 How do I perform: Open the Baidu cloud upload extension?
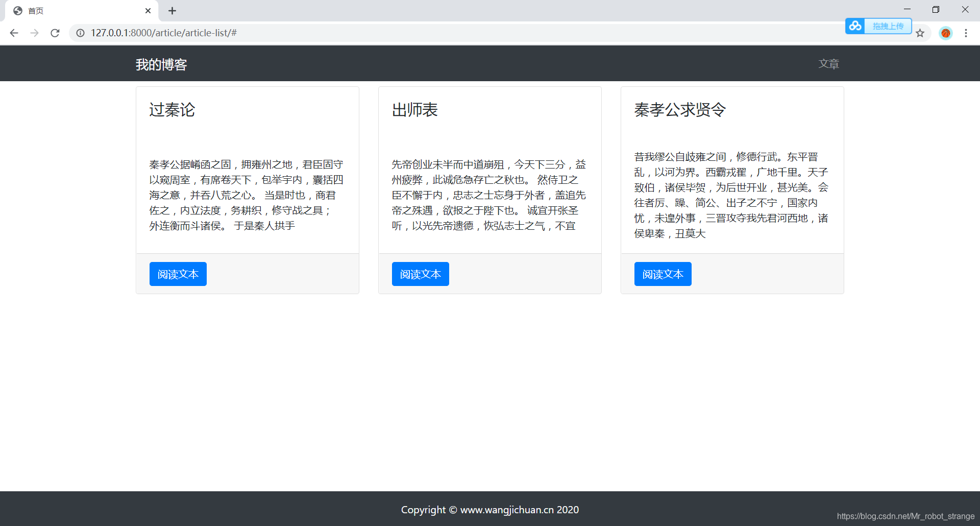pyautogui.click(x=855, y=26)
